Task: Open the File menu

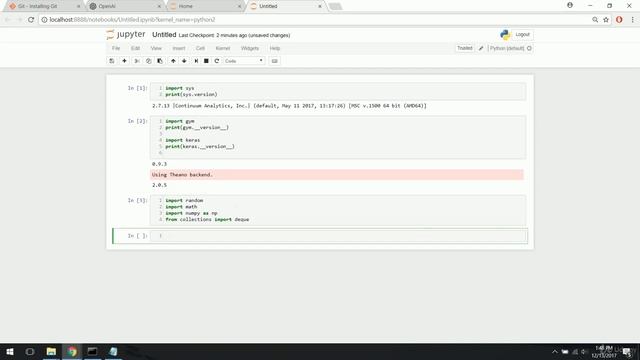Action: tap(116, 48)
